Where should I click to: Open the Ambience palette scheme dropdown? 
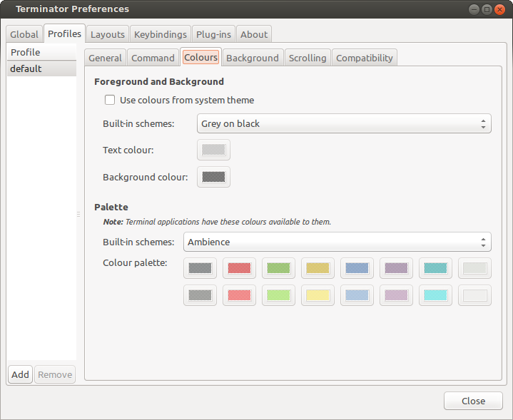point(337,242)
